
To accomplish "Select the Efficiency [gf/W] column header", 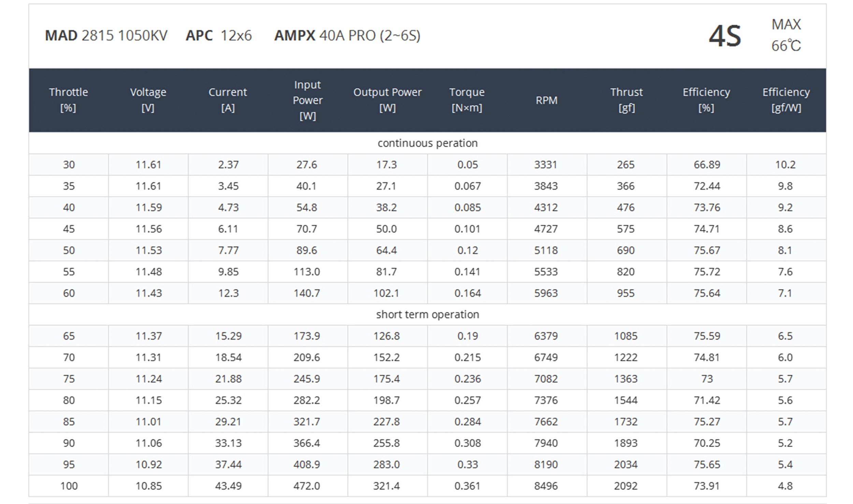I will [x=786, y=100].
